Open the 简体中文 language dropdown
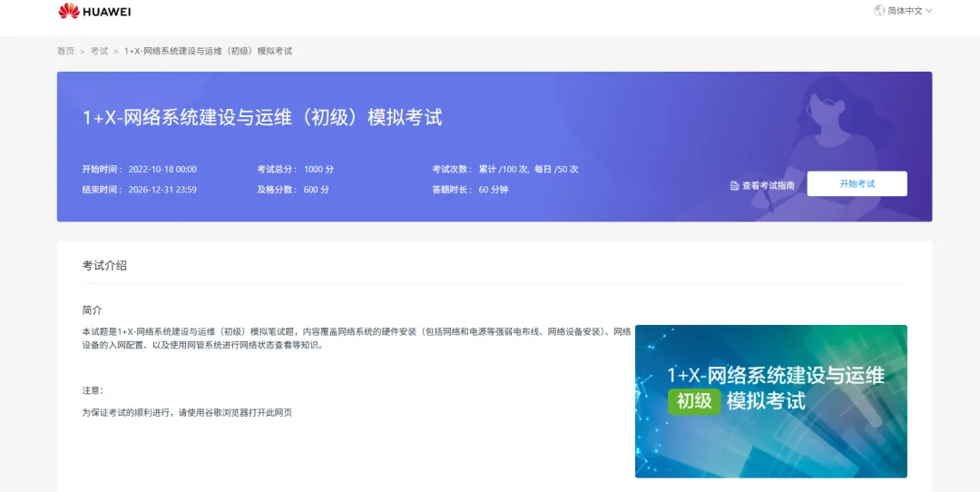 click(x=909, y=11)
